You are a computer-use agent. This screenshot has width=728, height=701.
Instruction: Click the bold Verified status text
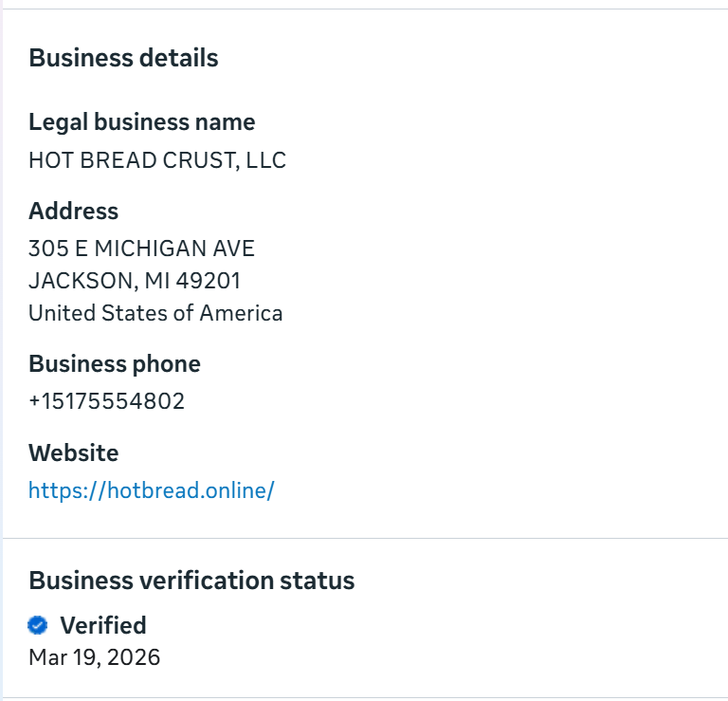click(103, 625)
